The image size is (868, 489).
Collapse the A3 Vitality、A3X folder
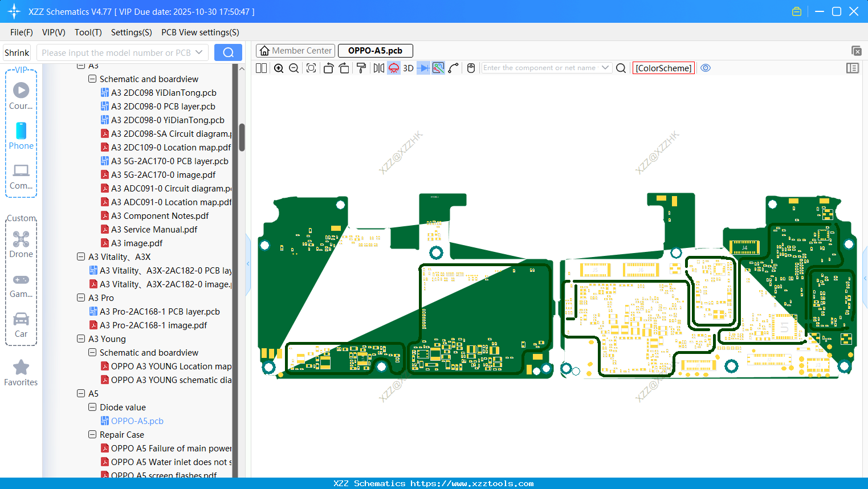(x=81, y=257)
